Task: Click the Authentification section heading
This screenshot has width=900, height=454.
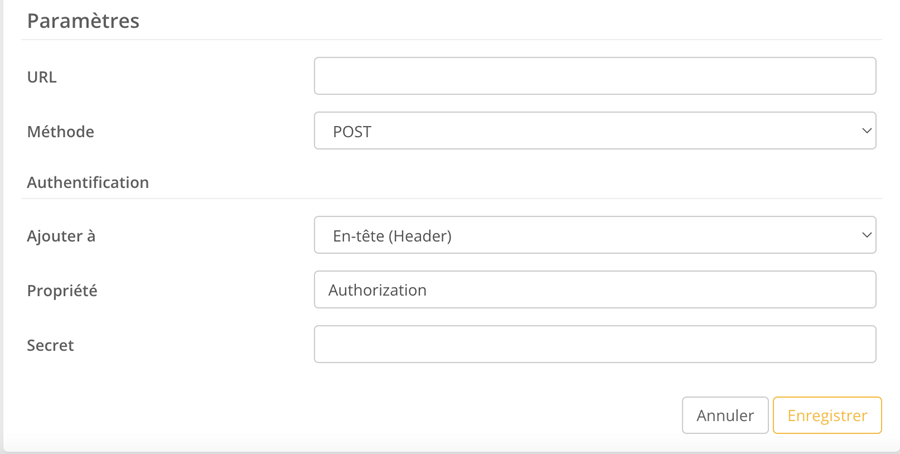Action: 88,183
